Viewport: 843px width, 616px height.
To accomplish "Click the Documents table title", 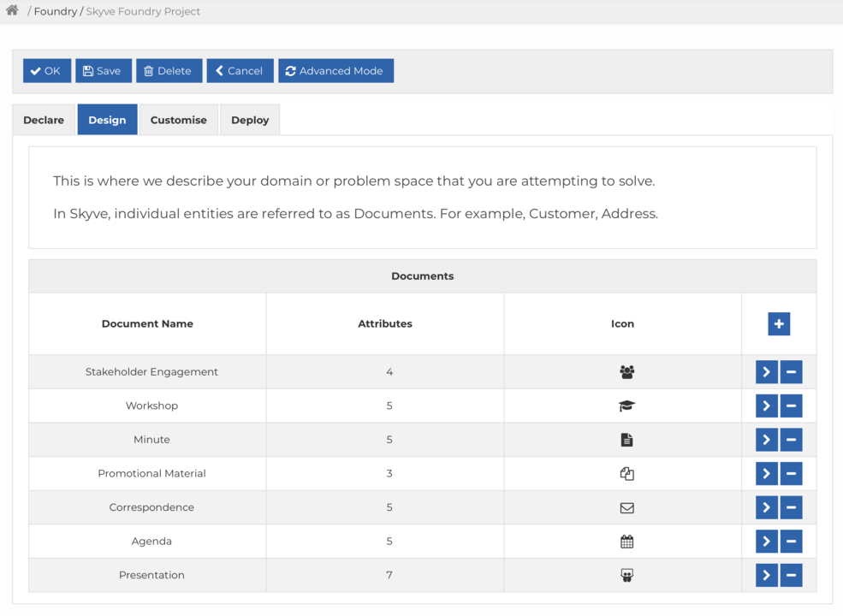I will [x=423, y=275].
